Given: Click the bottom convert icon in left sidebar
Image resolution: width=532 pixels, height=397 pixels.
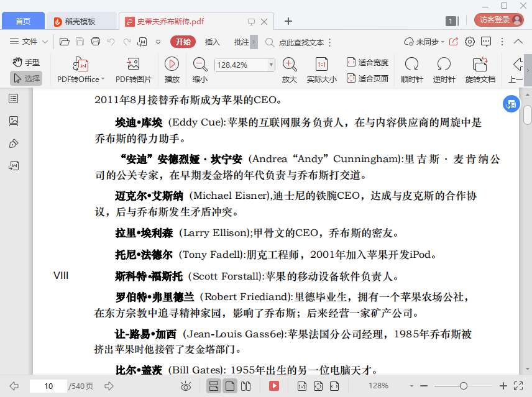Looking at the screenshot, I should click(14, 166).
